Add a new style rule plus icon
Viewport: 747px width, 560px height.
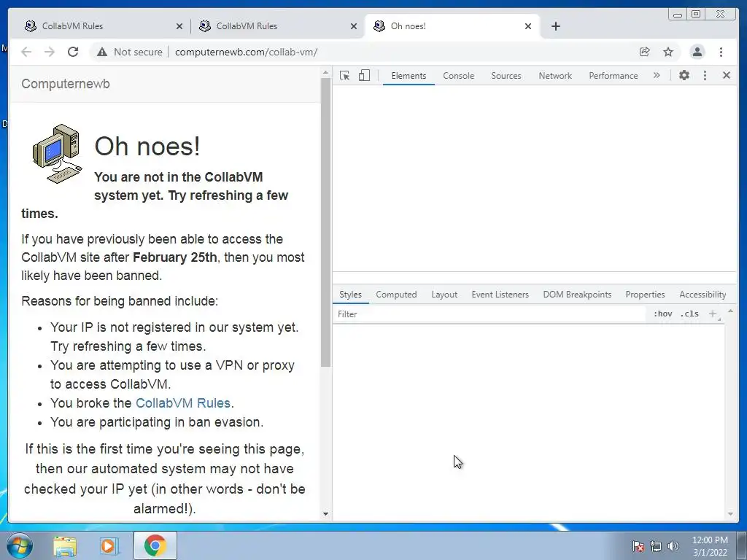tap(713, 314)
